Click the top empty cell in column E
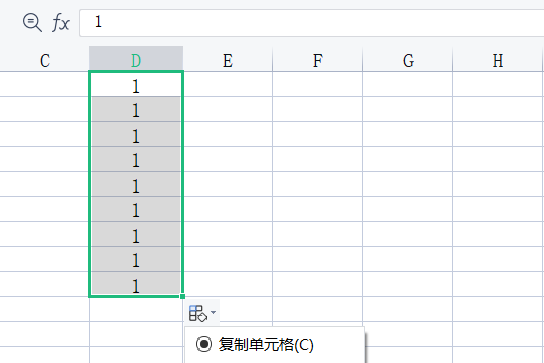 [x=228, y=84]
